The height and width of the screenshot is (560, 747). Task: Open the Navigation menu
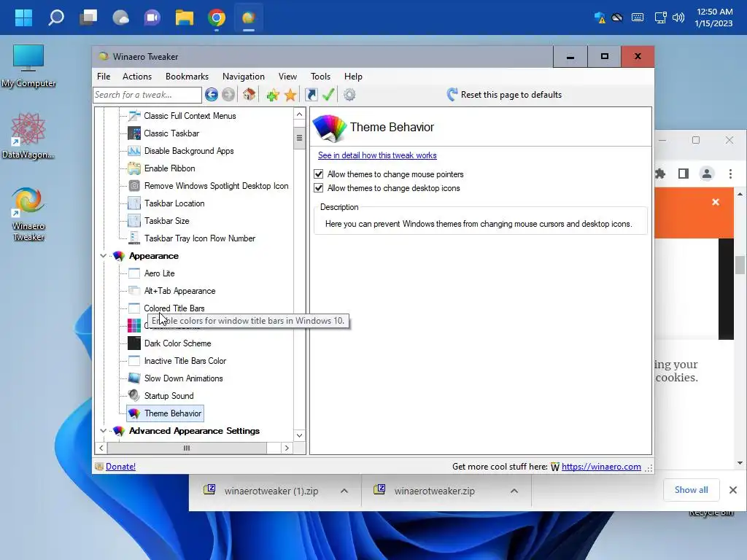pos(244,76)
